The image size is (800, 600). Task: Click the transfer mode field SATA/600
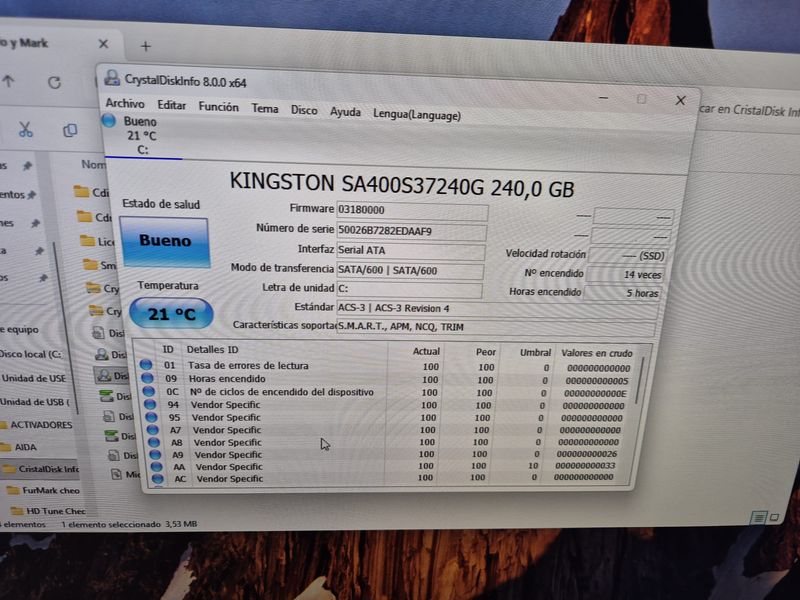point(410,270)
